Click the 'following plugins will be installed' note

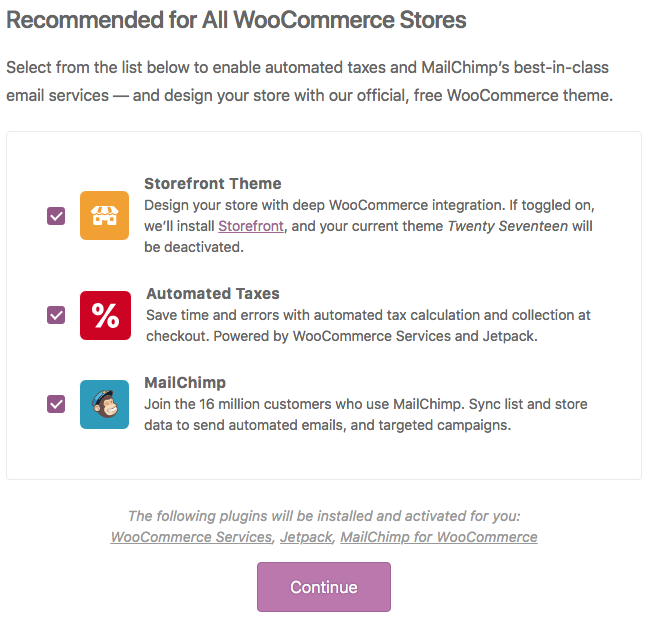(x=324, y=515)
